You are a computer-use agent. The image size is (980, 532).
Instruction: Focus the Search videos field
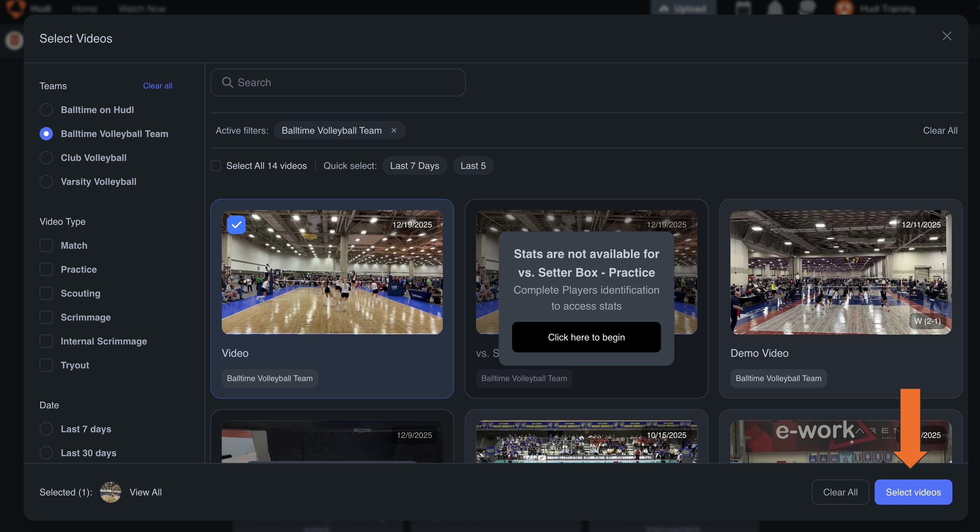[x=338, y=82]
